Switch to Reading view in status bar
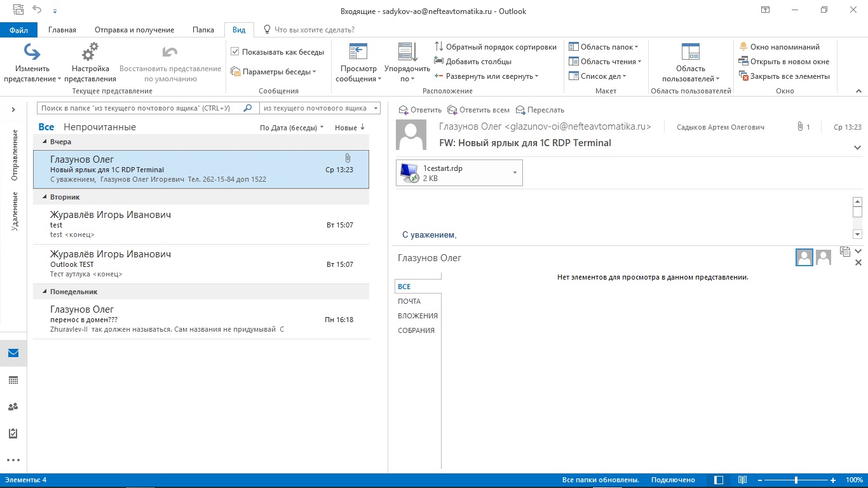This screenshot has width=868, height=488. point(742,480)
